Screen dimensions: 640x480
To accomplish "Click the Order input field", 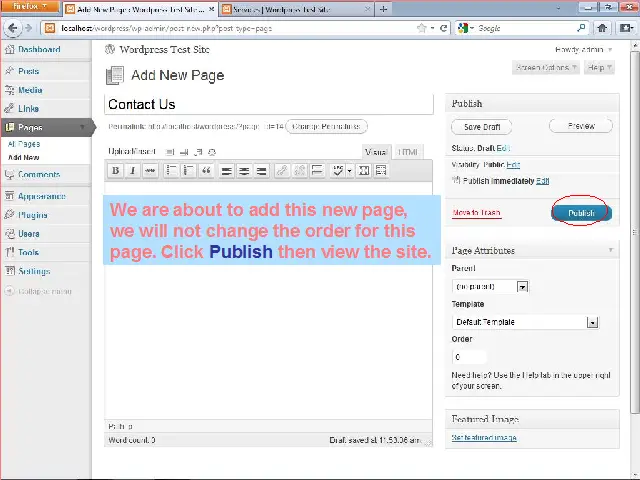I will click(x=470, y=357).
